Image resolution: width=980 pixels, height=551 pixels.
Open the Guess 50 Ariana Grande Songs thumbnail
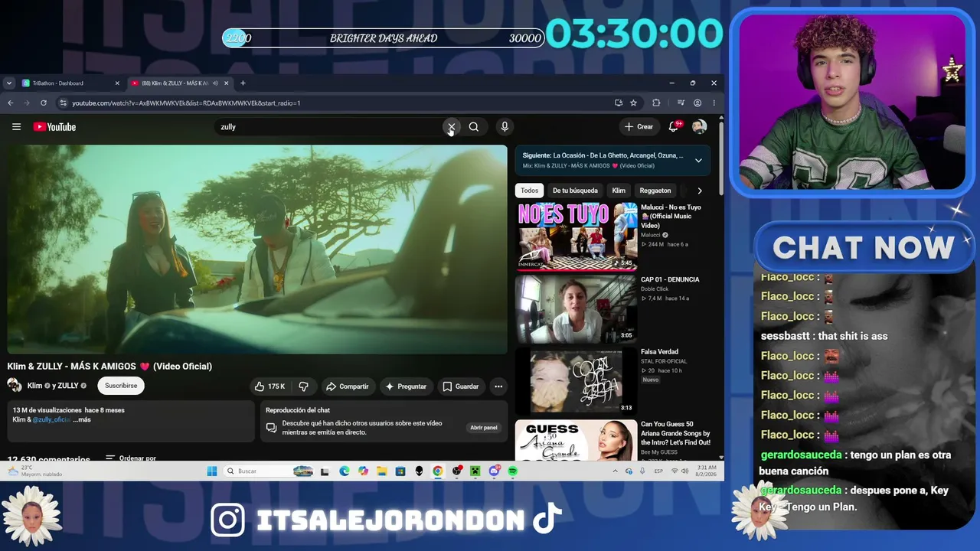click(x=577, y=441)
